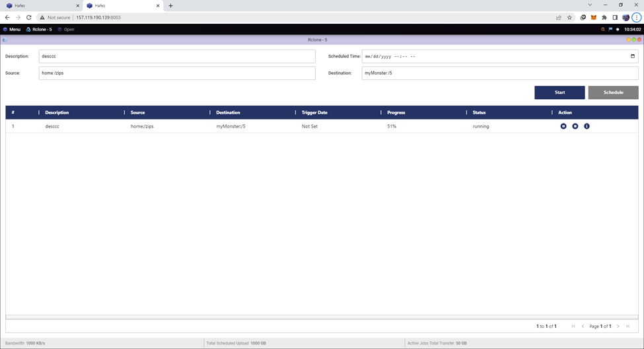Toggle the browser side panel
Viewport: 644px width, 349px height.
click(x=615, y=17)
